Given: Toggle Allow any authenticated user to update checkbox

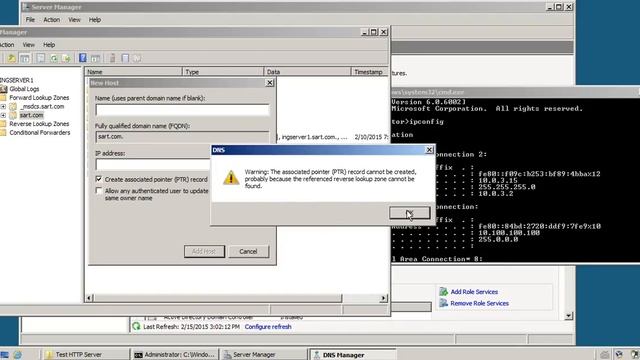Looking at the screenshot, I should [x=98, y=191].
